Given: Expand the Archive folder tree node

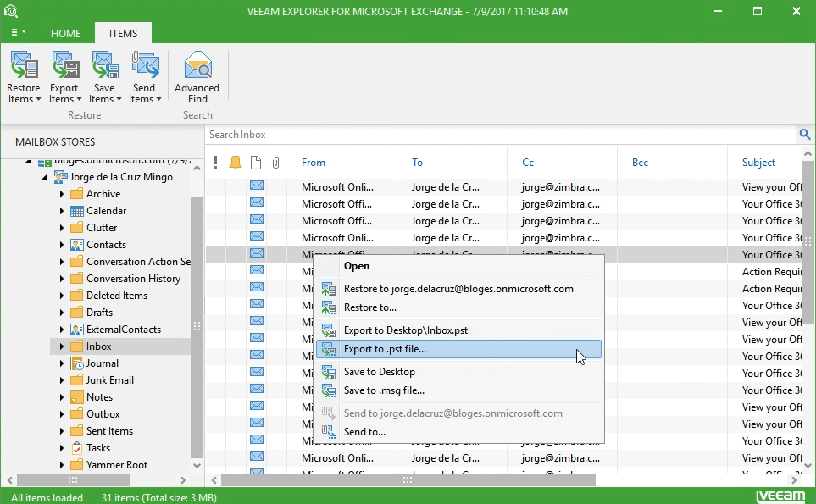Looking at the screenshot, I should click(61, 194).
